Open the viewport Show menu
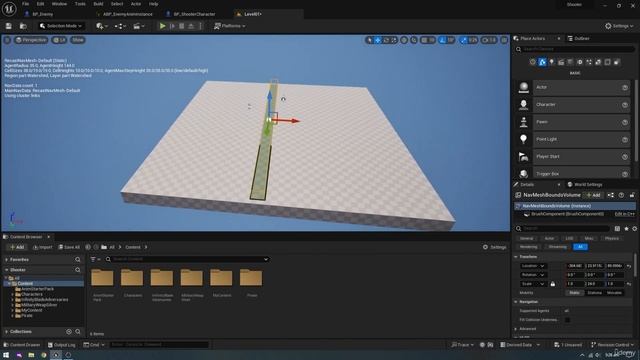Image resolution: width=640 pixels, height=360 pixels. 78,40
